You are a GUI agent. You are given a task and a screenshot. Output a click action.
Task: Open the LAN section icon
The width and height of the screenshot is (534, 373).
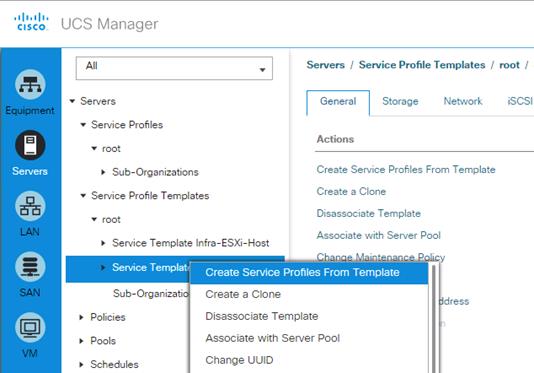point(30,206)
